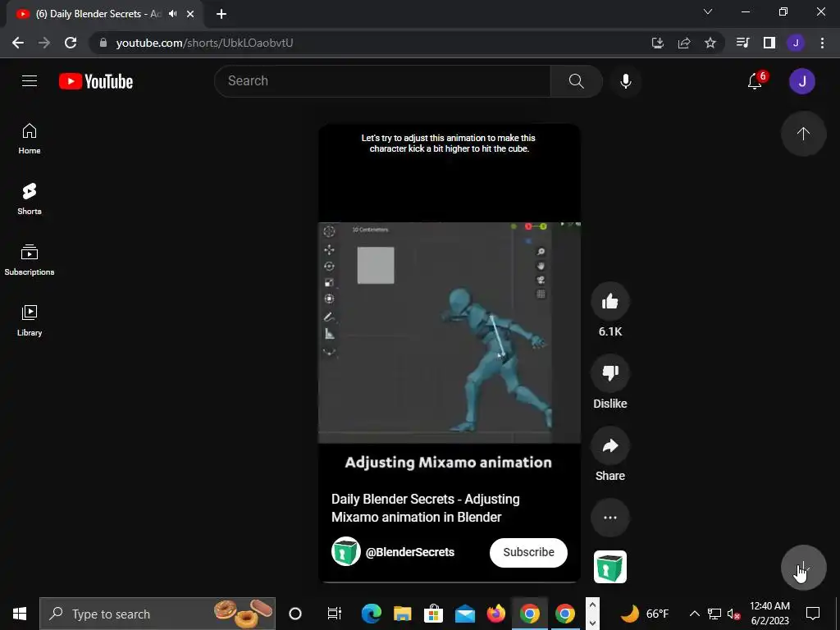Share this short
This screenshot has height=630, width=840.
point(610,445)
